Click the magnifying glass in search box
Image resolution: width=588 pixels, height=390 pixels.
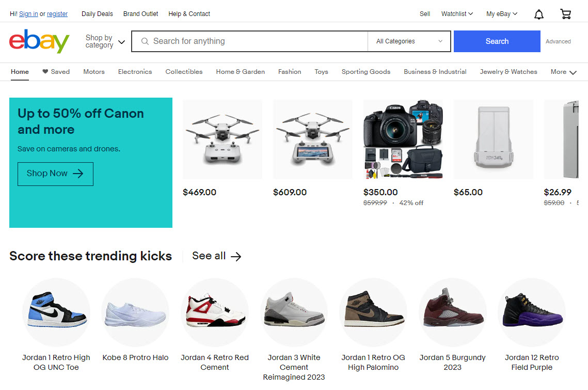(x=145, y=41)
